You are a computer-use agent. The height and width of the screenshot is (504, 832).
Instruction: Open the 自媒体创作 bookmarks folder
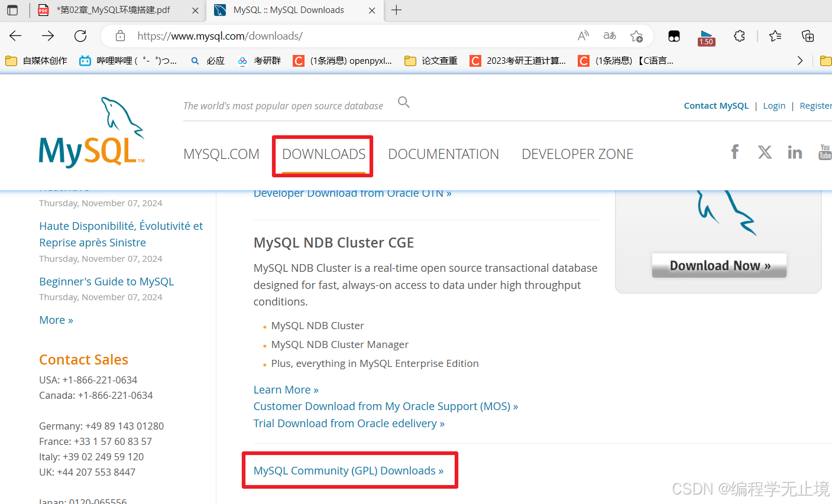tap(37, 61)
